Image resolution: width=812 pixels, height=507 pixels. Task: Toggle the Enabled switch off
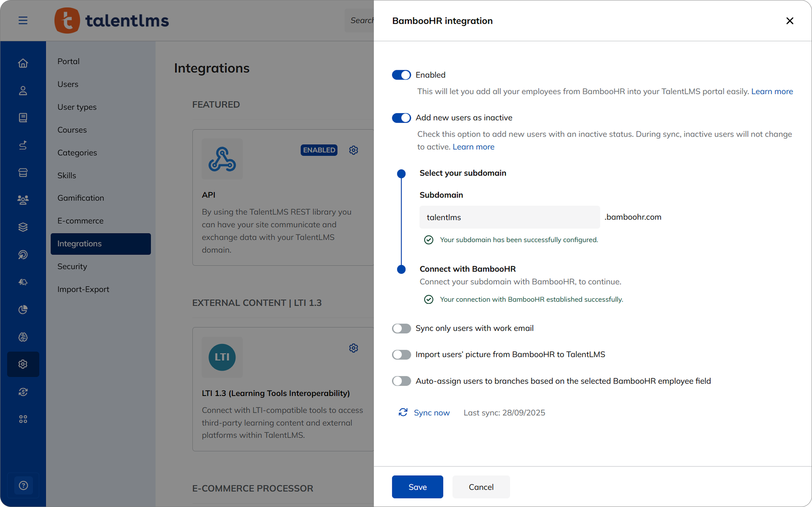pos(401,75)
